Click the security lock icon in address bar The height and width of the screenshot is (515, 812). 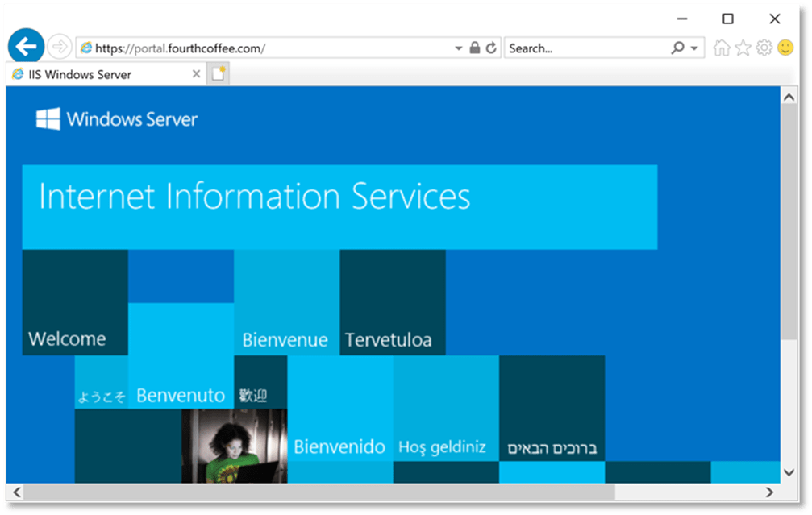(x=475, y=48)
